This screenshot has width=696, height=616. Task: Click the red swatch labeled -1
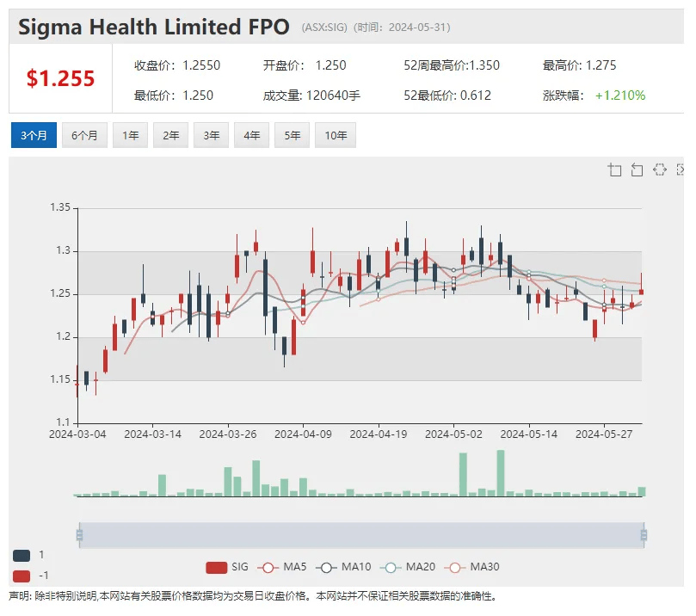tap(22, 576)
